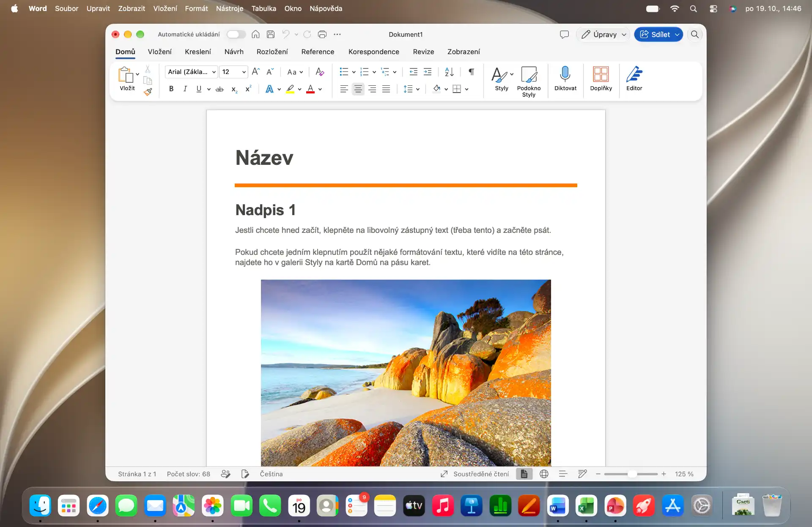This screenshot has width=812, height=527.
Task: Toggle show paragraph marks
Action: [471, 72]
